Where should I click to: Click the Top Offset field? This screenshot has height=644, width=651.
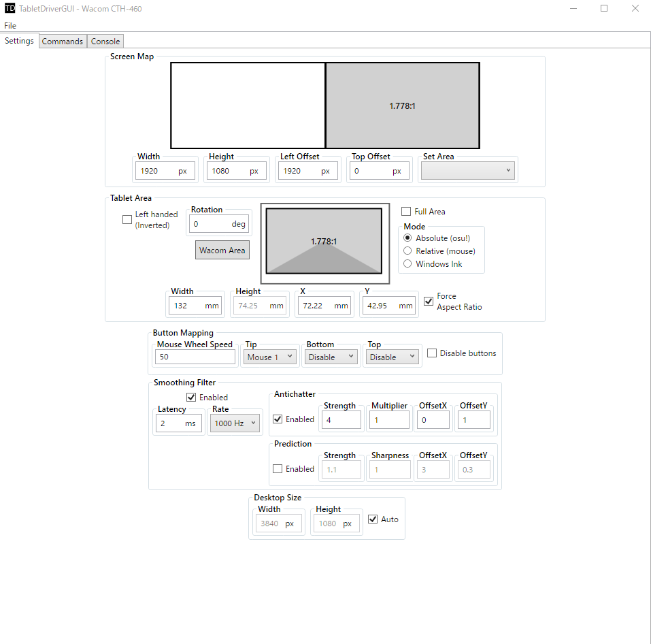pyautogui.click(x=380, y=171)
